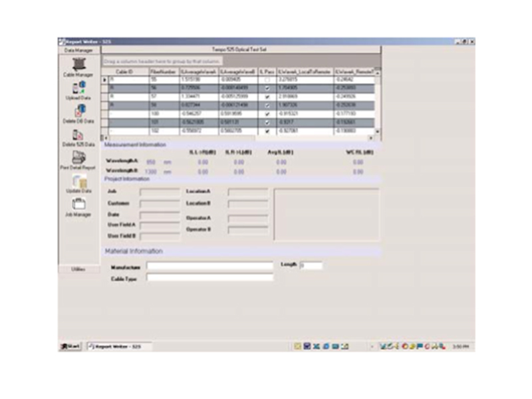Click the ILWaveA_LocalToRemote column header
The image size is (532, 399).
click(x=305, y=72)
